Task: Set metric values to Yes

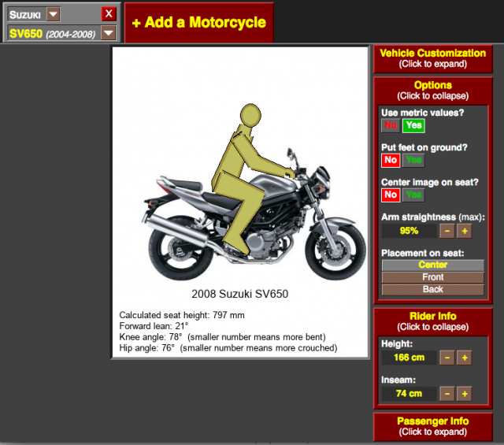Action: pyautogui.click(x=413, y=125)
